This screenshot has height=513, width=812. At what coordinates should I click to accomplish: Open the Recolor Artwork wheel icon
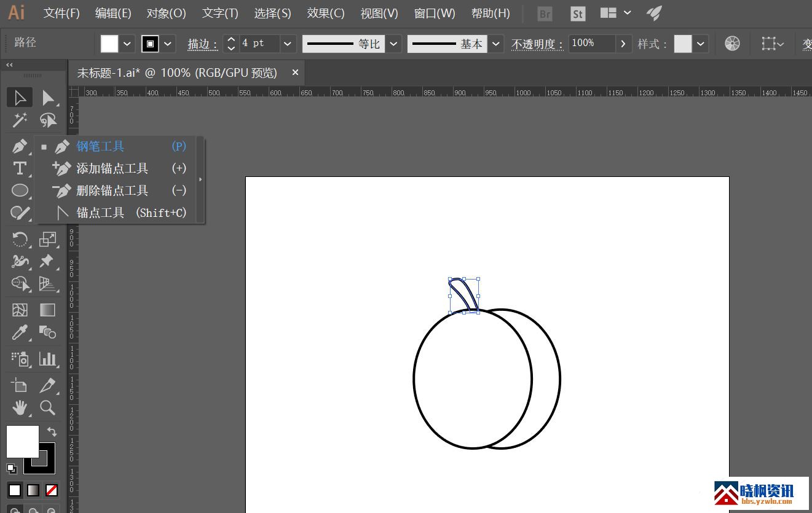(732, 44)
